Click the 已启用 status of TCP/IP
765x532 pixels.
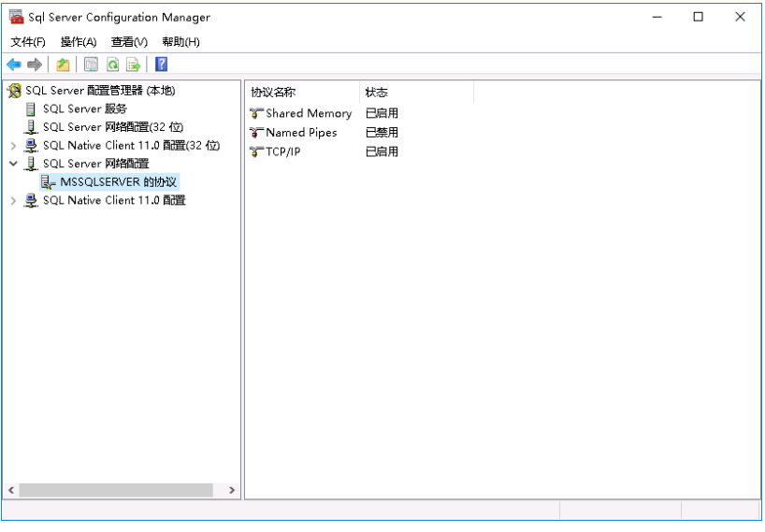tap(382, 151)
